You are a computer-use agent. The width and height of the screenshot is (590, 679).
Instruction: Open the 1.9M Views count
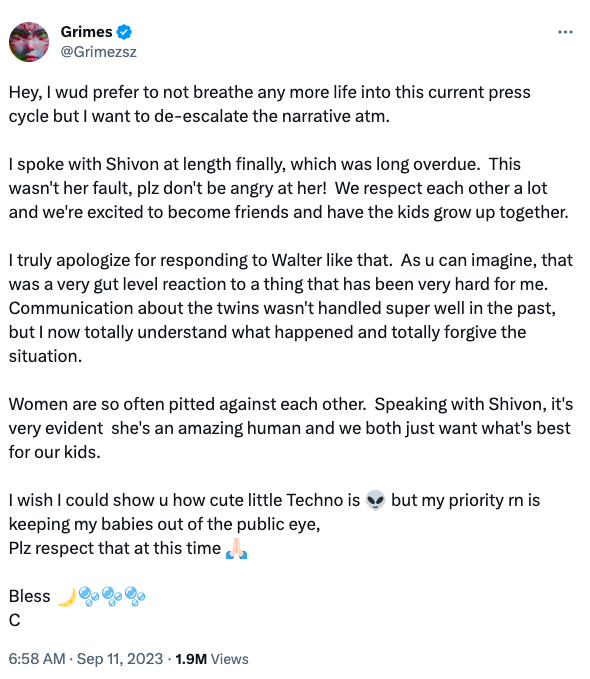point(212,659)
